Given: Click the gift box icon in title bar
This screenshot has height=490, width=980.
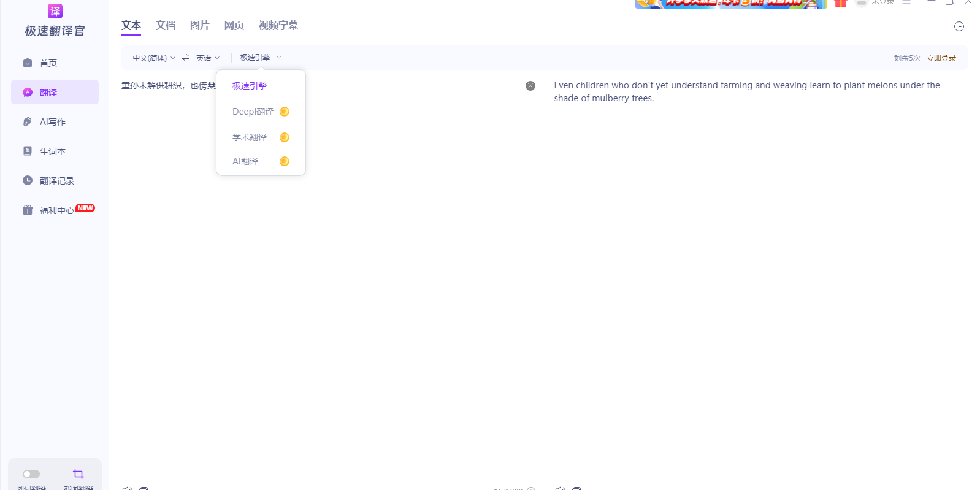Looking at the screenshot, I should tap(840, 3).
